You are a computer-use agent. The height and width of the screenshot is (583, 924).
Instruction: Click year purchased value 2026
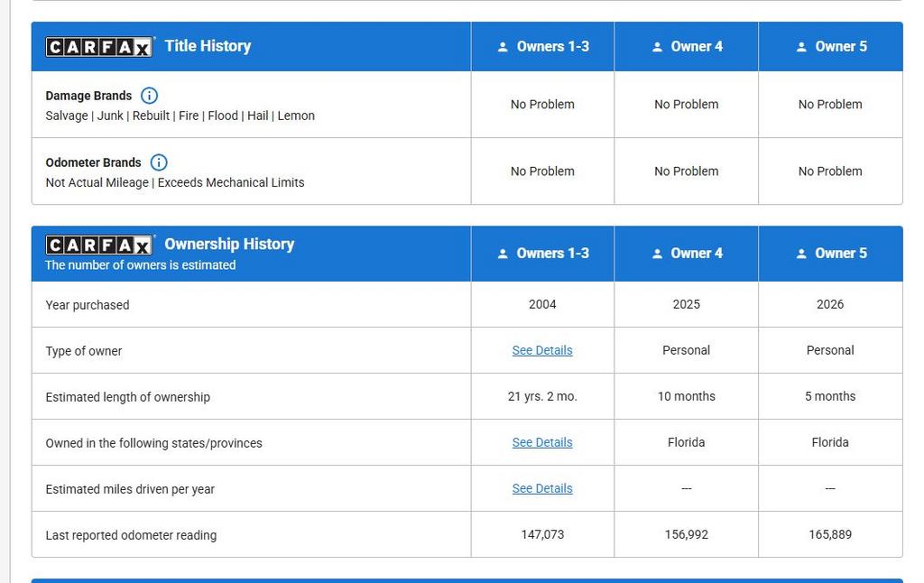[x=830, y=304]
